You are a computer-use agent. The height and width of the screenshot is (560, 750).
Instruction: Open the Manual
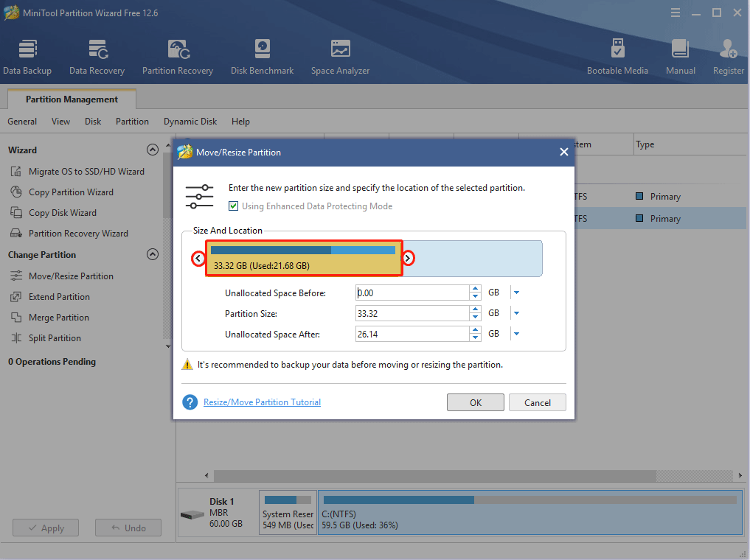[x=680, y=55]
